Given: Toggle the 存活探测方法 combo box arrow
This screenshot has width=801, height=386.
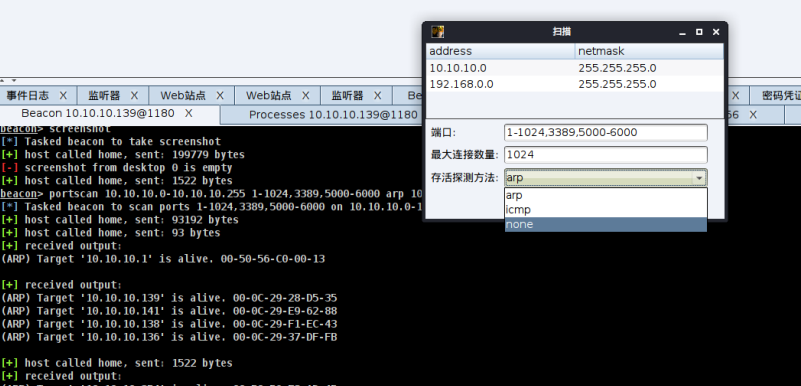Looking at the screenshot, I should pos(698,178).
